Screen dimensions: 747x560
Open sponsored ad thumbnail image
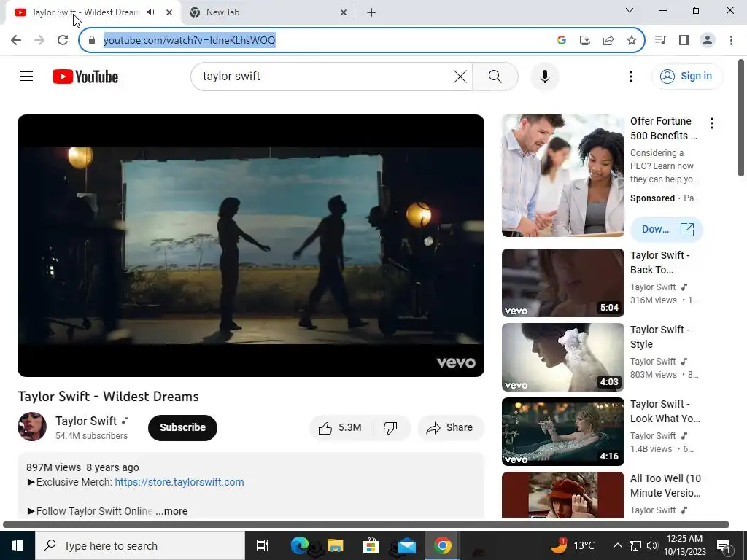pos(562,176)
